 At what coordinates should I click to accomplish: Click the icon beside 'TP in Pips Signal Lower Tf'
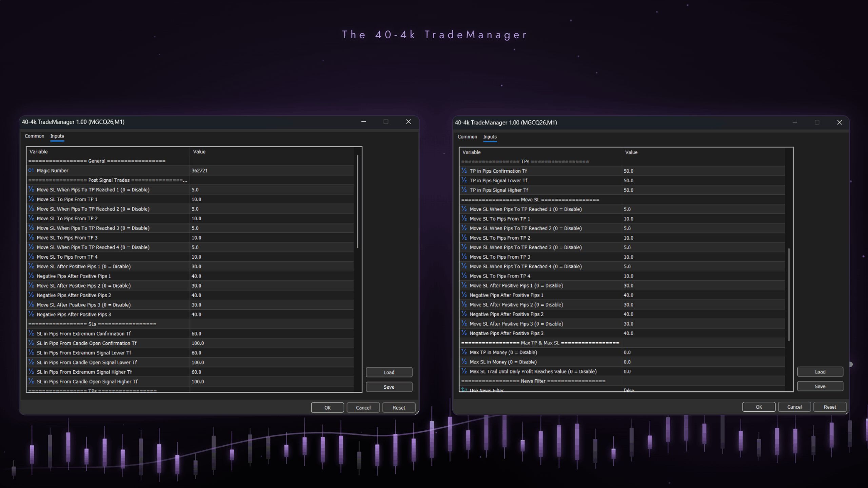464,181
